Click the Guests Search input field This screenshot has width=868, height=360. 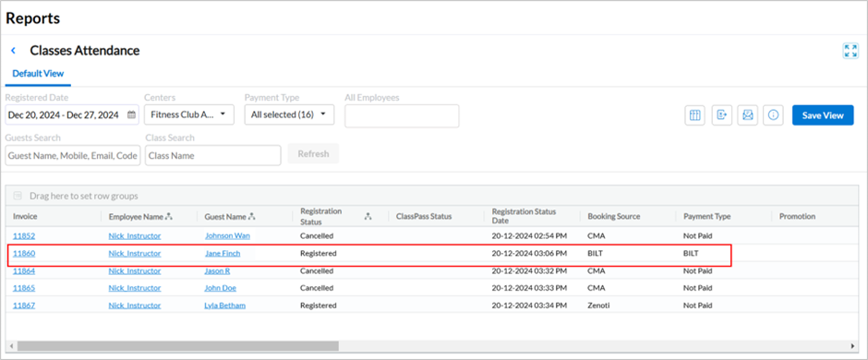(73, 155)
